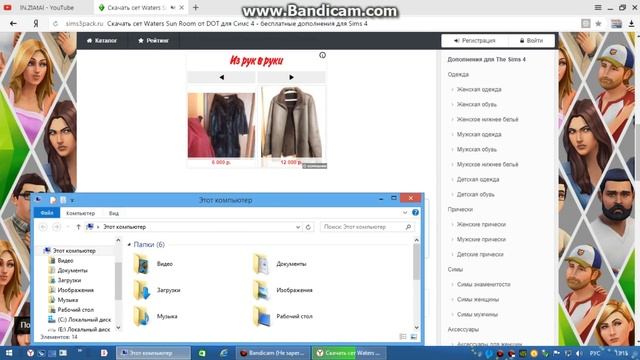Open the Видео folder icon in Explorer
This screenshot has width=640, height=360.
[142, 264]
